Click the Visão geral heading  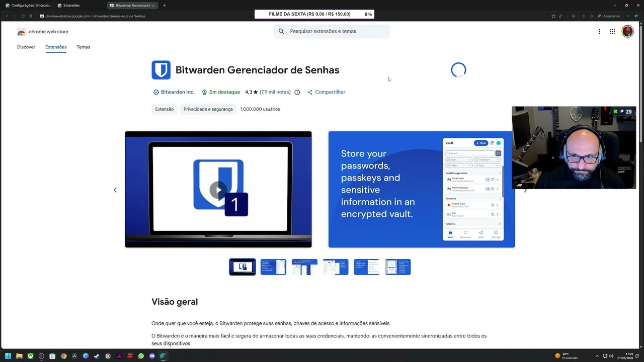coord(175,302)
